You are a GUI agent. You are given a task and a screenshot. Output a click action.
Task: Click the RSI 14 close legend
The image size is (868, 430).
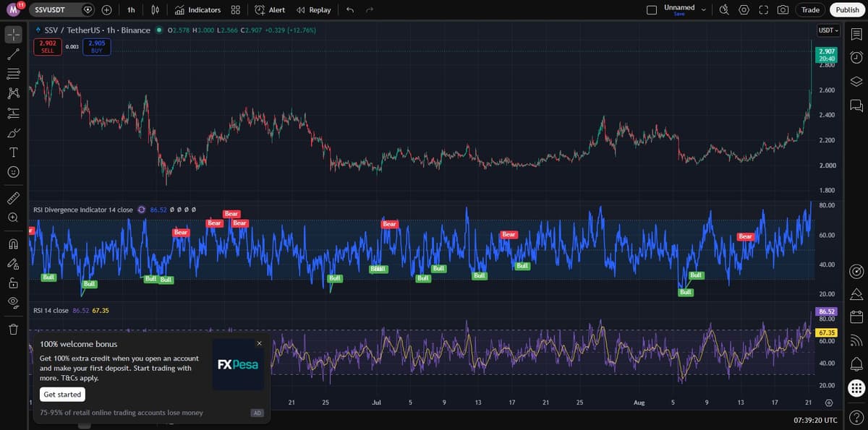click(51, 310)
